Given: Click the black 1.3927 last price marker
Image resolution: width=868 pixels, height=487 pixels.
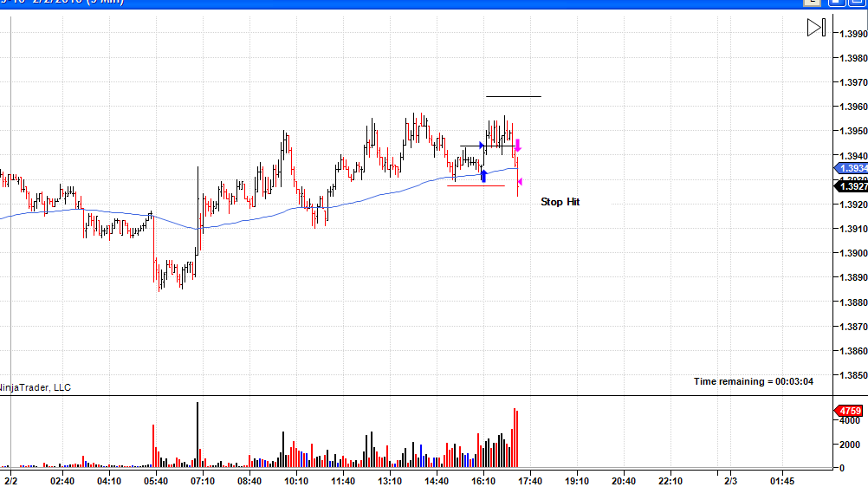Looking at the screenshot, I should coord(852,186).
